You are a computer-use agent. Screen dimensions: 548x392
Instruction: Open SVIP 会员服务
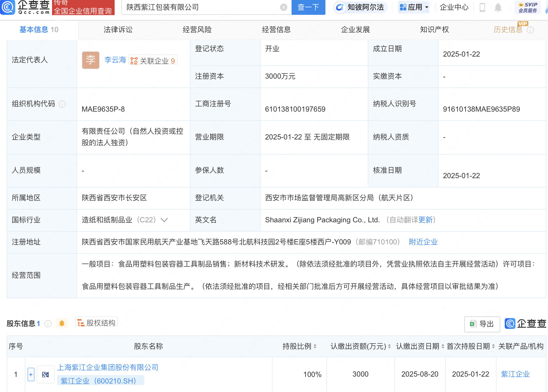tap(527, 7)
